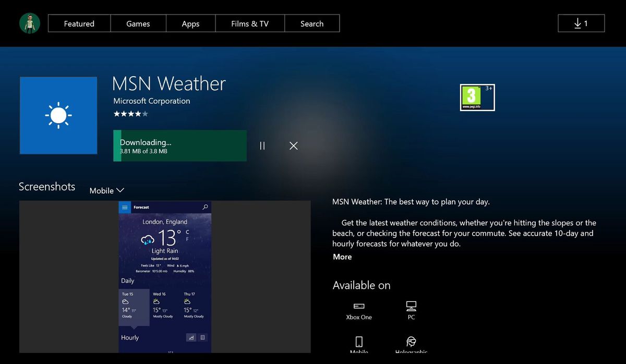Click the hourly chart view icon
Viewport: 626px width, 364px height.
[x=191, y=337]
